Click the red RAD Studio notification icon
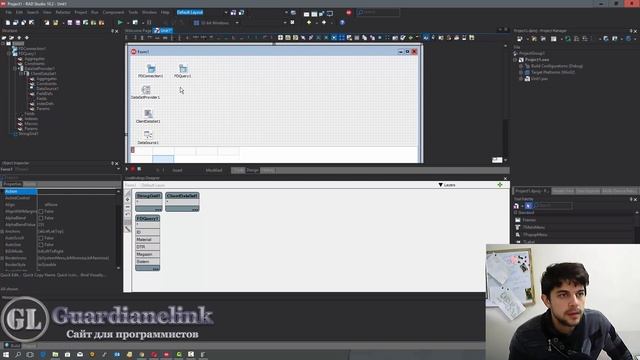This screenshot has height=360, width=640. (349, 13)
